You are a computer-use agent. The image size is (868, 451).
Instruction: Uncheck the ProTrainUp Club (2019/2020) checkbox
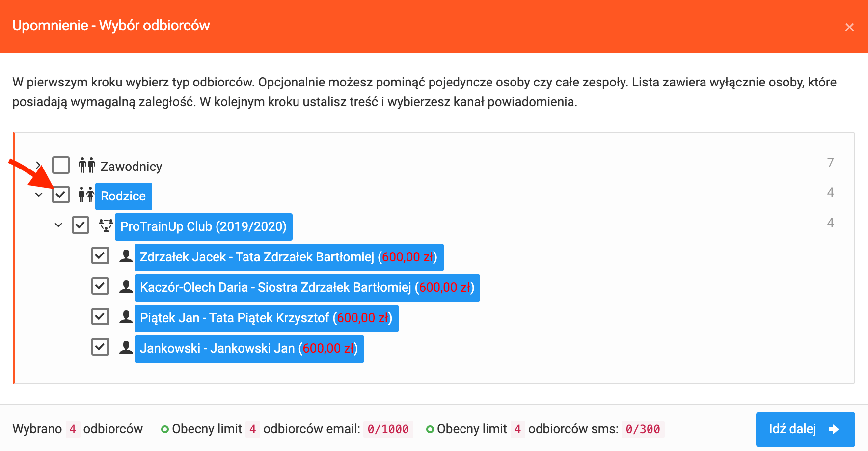pos(81,225)
